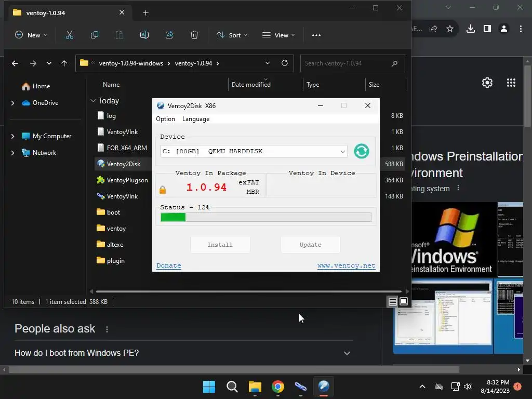
Task: Click the Copy icon in Explorer toolbar
Action: point(95,35)
